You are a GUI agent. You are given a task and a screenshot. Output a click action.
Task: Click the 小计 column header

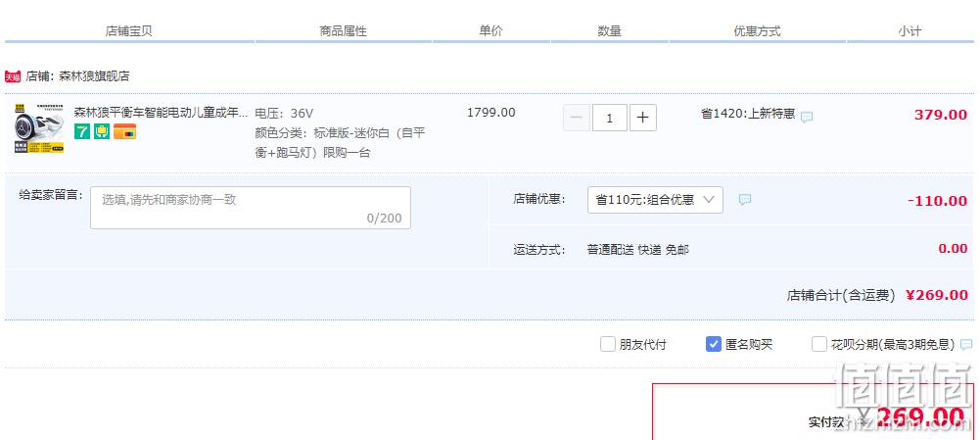910,30
